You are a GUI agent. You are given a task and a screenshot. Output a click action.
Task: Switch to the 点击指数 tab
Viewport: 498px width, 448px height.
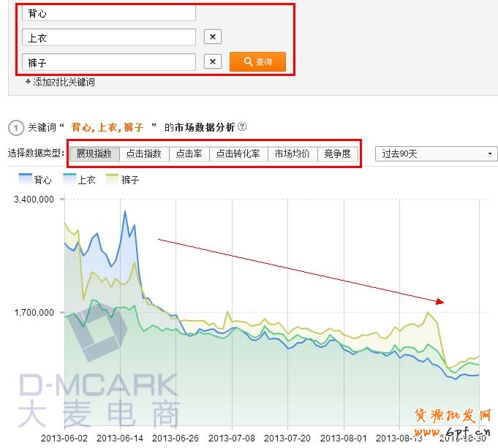pyautogui.click(x=143, y=153)
